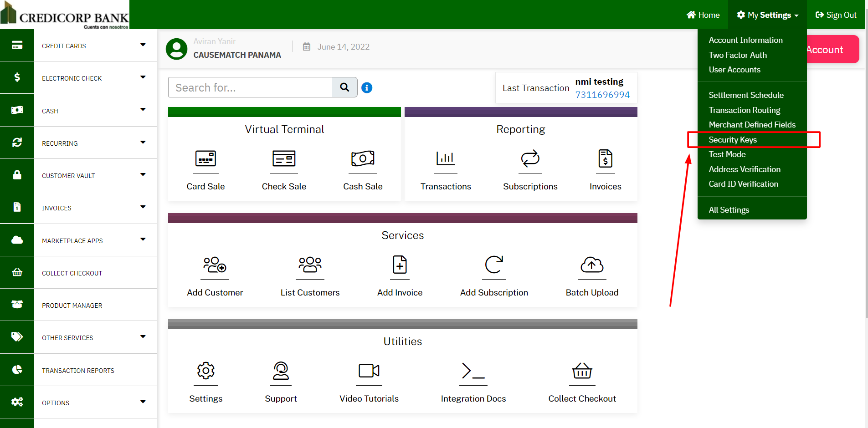Click the Add Subscription icon
This screenshot has height=428, width=868.
pos(494,265)
